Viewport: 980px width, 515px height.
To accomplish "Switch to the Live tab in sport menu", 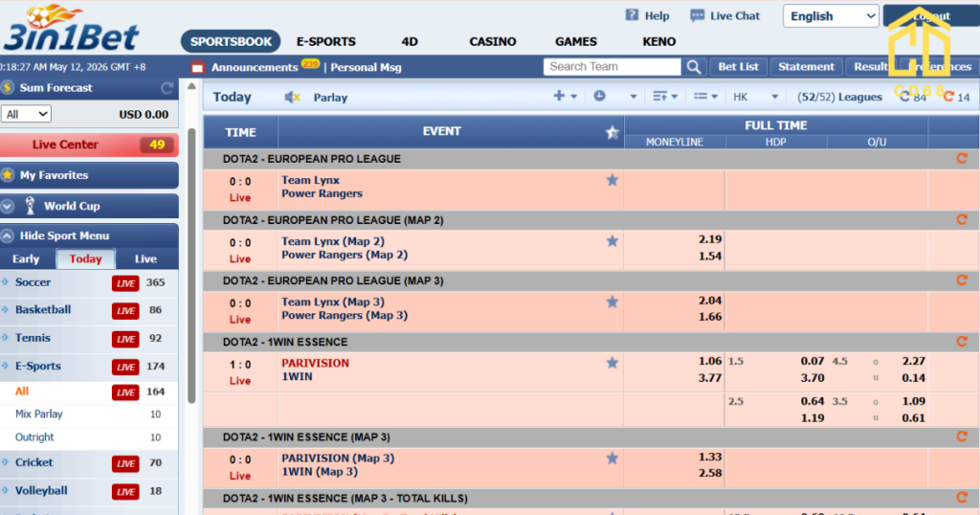I will click(145, 259).
